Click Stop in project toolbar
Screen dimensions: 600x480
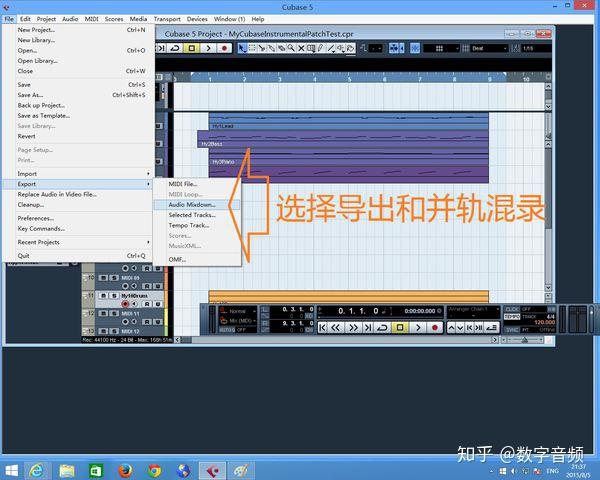192,48
